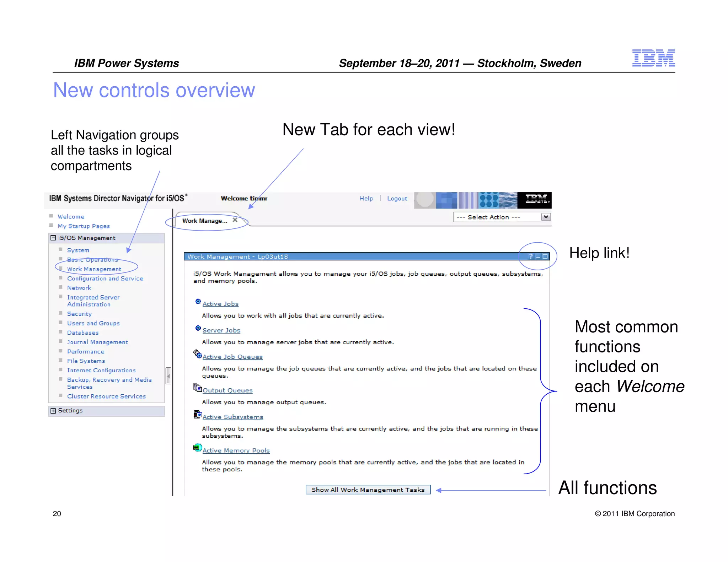Open File Systems in navigation
Image resolution: width=728 pixels, height=562 pixels.
click(86, 361)
